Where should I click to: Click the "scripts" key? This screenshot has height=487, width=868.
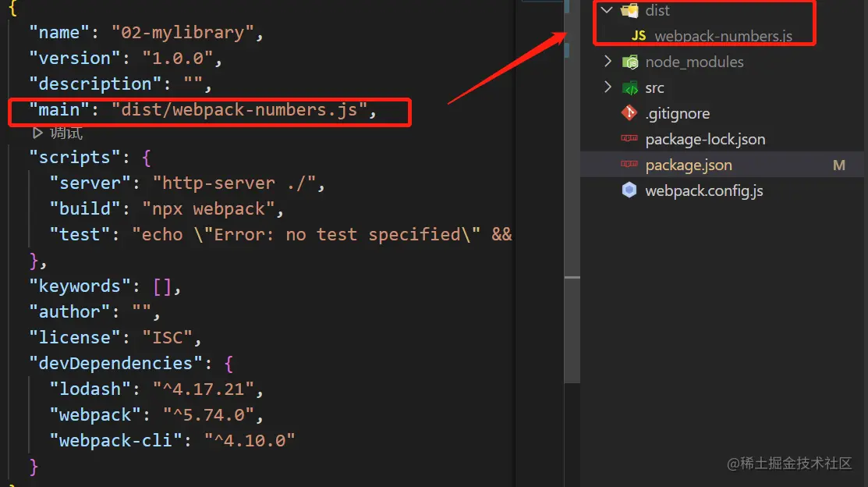[75, 158]
